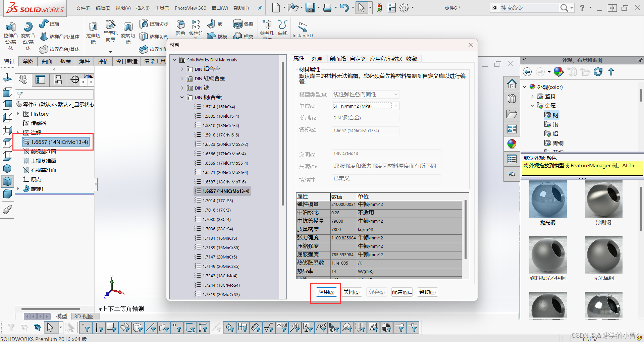Image resolution: width=644 pixels, height=342 pixels.
Task: Select 1.6657 (14NiCrMo13-4) in feature tree
Action: click(x=56, y=142)
